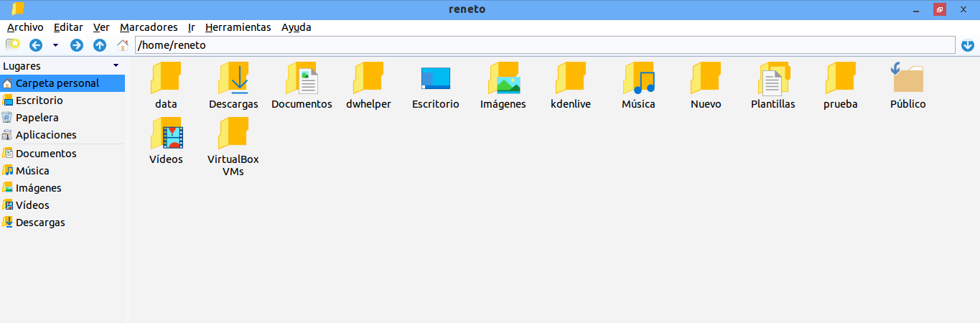Select the Música folder icon in main view

click(x=638, y=78)
